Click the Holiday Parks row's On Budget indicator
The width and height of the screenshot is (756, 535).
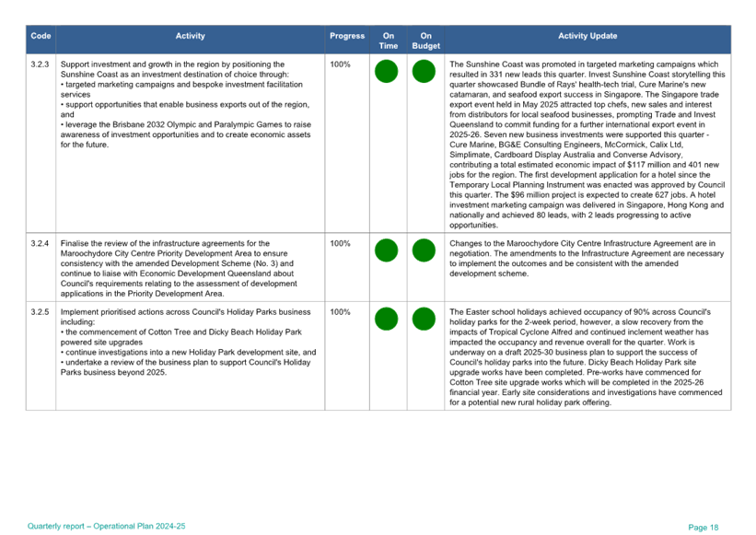coord(424,319)
